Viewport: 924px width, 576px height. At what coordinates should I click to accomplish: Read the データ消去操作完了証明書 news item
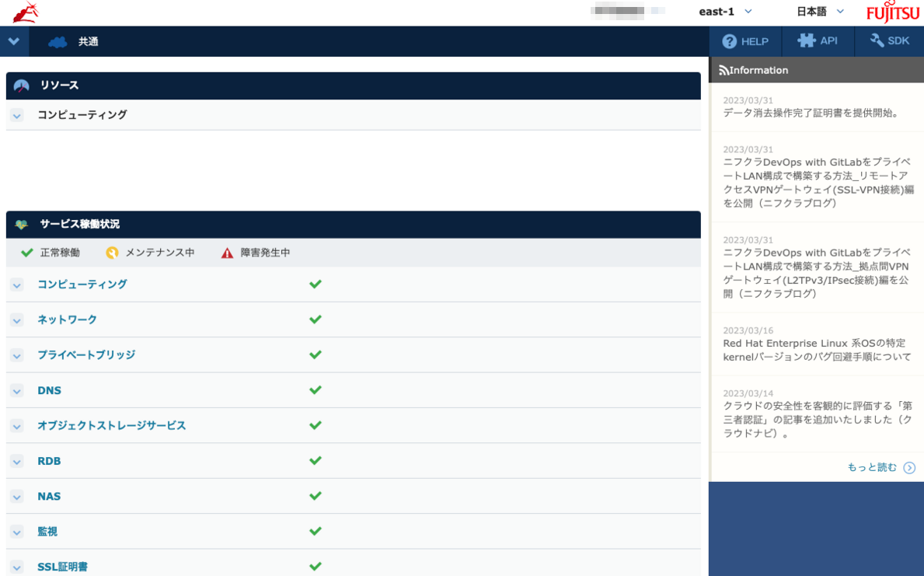pos(811,113)
